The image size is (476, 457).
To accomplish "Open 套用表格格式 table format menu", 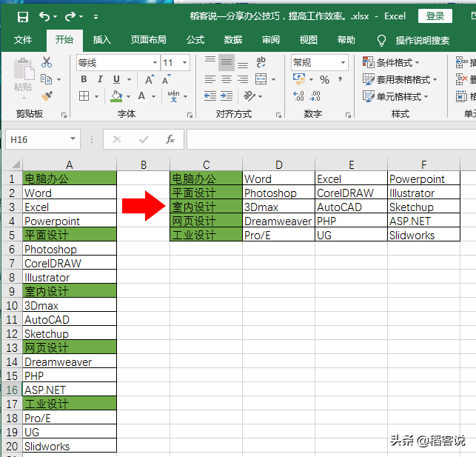I will 400,79.
